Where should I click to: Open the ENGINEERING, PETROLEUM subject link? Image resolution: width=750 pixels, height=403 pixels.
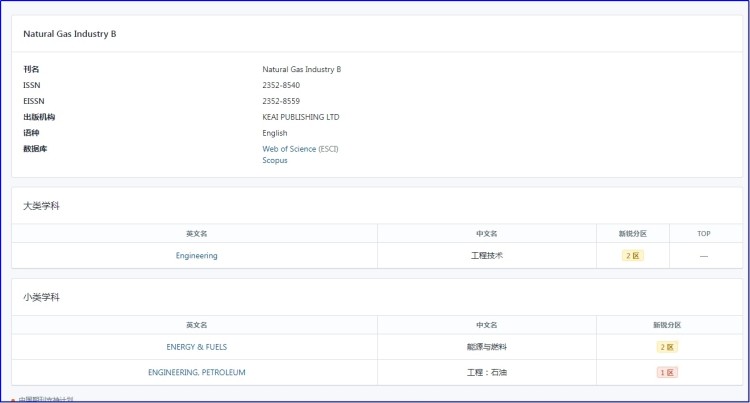196,372
